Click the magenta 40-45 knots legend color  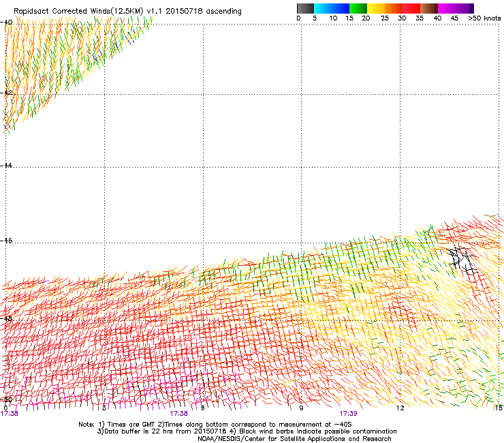pos(447,8)
